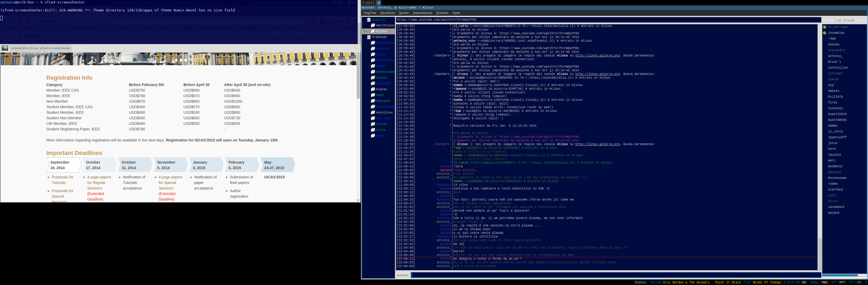Click green op dot beside insomniac
This screenshot has width=868, height=285.
pyautogui.click(x=824, y=33)
